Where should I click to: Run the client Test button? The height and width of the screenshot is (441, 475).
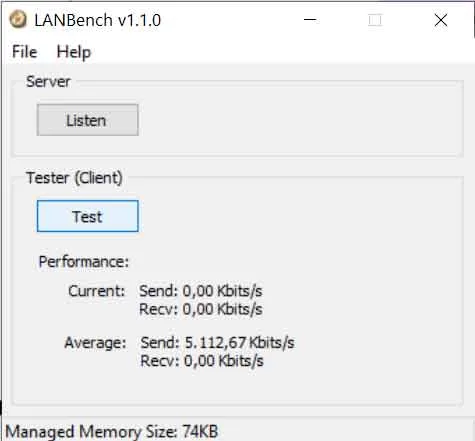[x=88, y=216]
